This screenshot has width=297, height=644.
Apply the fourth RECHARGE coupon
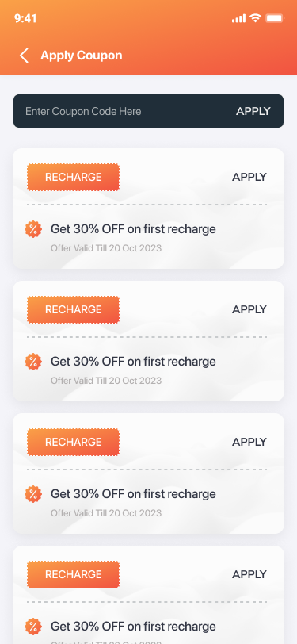click(x=249, y=574)
